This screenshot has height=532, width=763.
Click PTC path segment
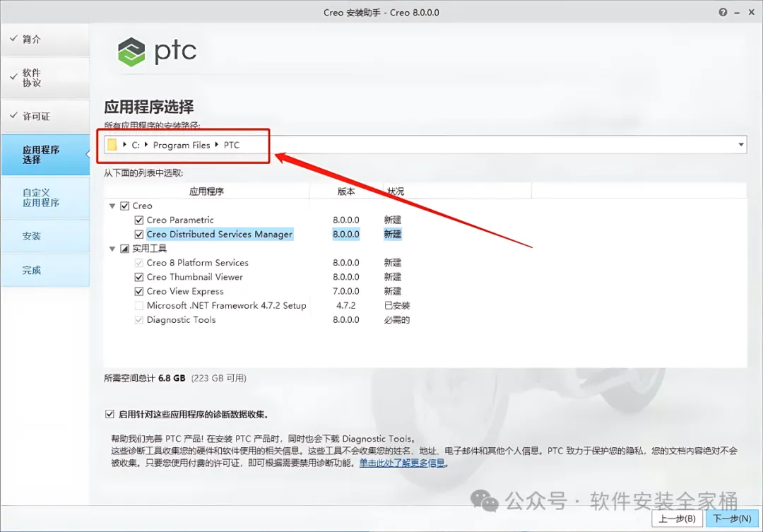[232, 145]
